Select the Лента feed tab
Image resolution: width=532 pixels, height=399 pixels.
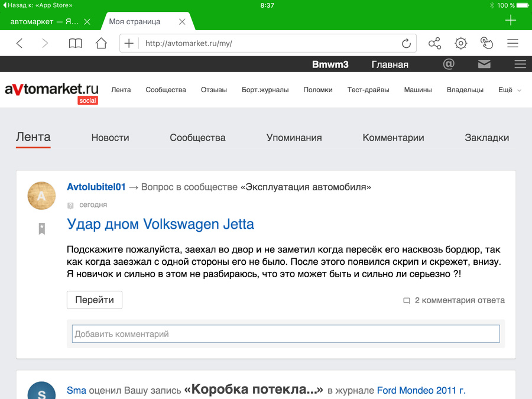33,137
